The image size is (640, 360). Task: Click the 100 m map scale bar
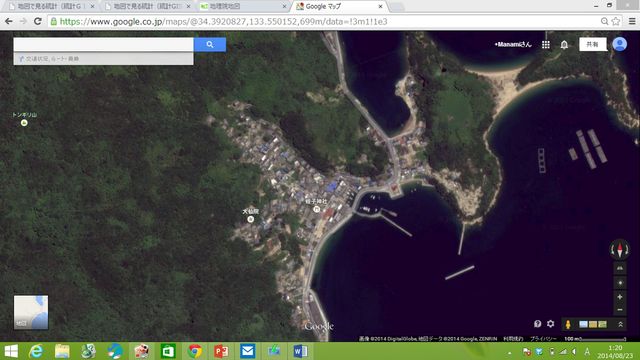(595, 339)
